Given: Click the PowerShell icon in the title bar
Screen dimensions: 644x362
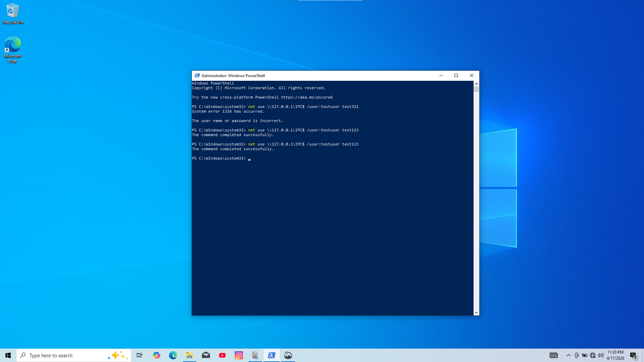Looking at the screenshot, I should pyautogui.click(x=197, y=76).
